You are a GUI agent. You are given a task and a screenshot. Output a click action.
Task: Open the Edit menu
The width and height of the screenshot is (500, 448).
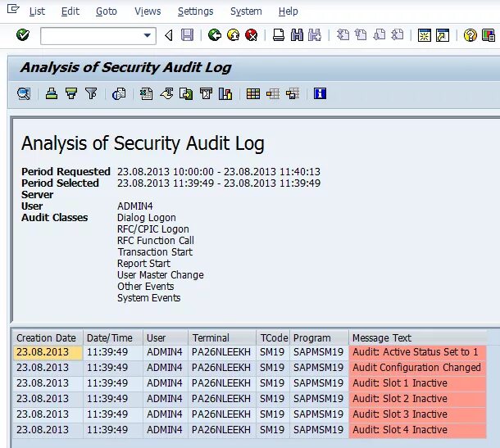(70, 11)
